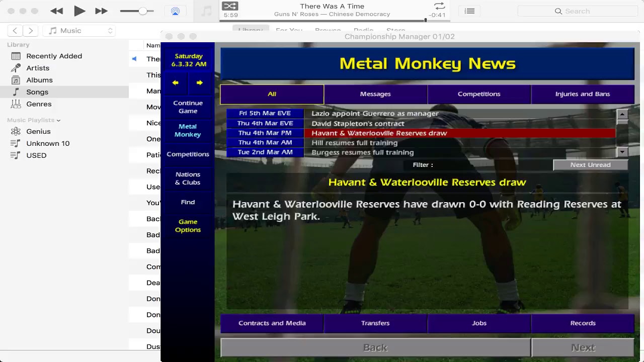
Task: Click the grey Back button
Action: tap(375, 347)
